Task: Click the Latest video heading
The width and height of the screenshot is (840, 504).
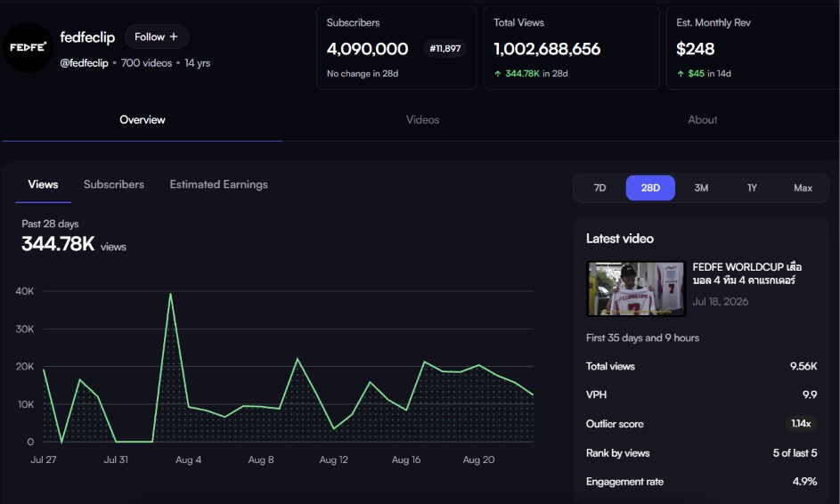Action: point(619,239)
